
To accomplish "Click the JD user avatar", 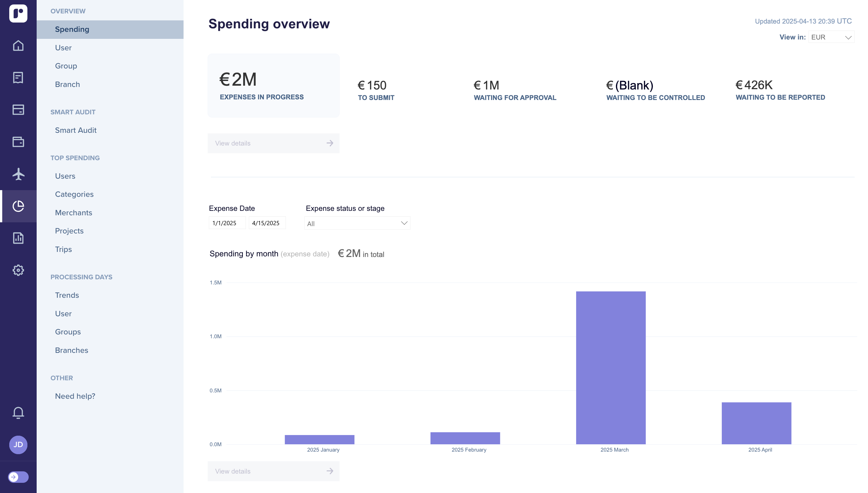I will [x=18, y=445].
